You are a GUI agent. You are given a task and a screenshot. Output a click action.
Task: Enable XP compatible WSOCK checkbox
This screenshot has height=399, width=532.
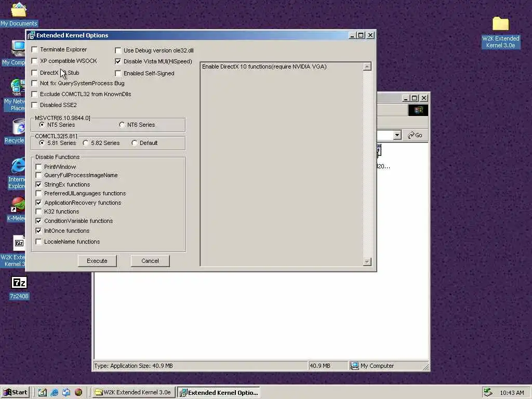(x=35, y=61)
